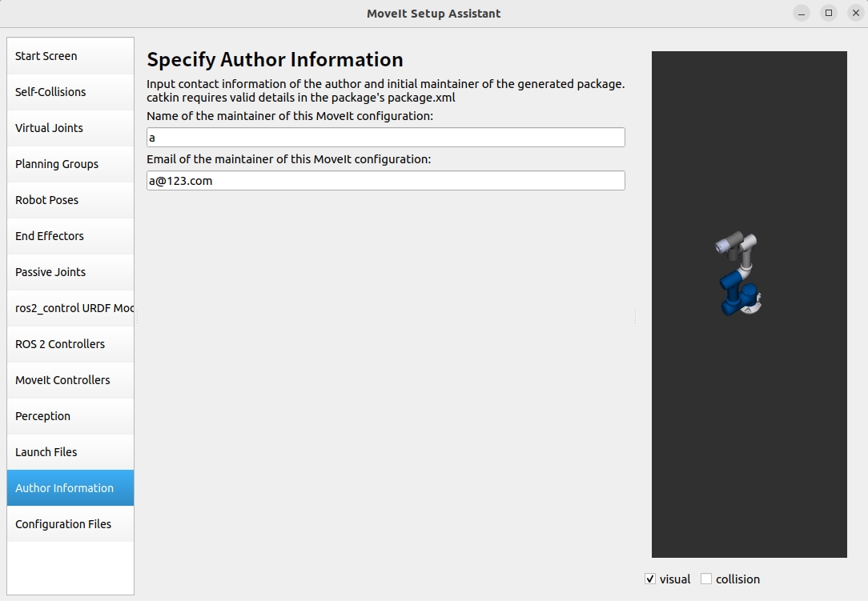Select Passive Joints in the sidebar
This screenshot has height=601, width=868.
coord(70,272)
